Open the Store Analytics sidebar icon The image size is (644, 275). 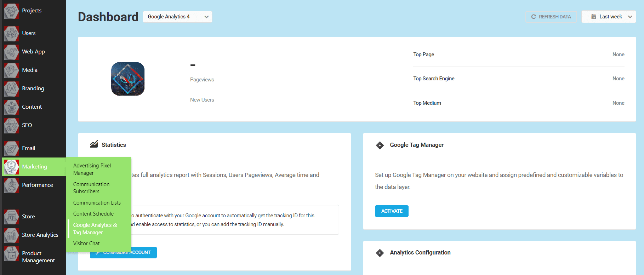pyautogui.click(x=12, y=235)
